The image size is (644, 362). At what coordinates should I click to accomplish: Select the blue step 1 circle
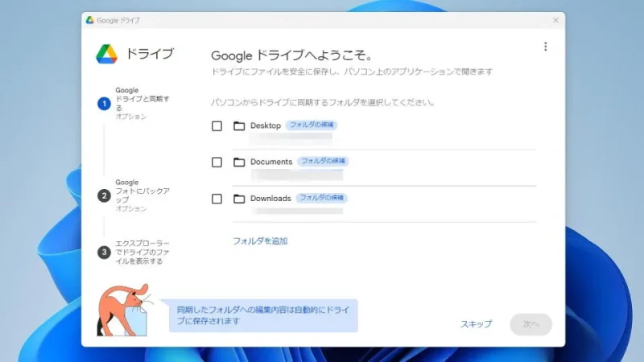[x=104, y=104]
